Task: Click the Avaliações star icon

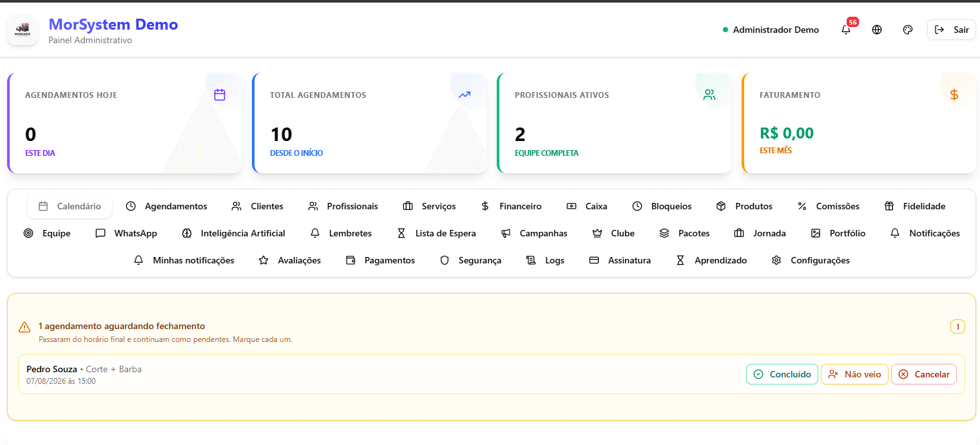Action: click(264, 260)
